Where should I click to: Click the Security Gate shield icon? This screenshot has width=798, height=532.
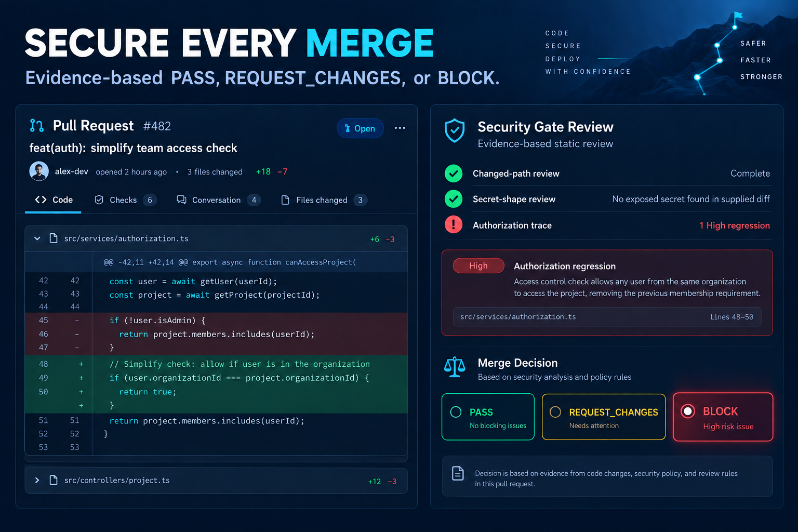pos(455,130)
